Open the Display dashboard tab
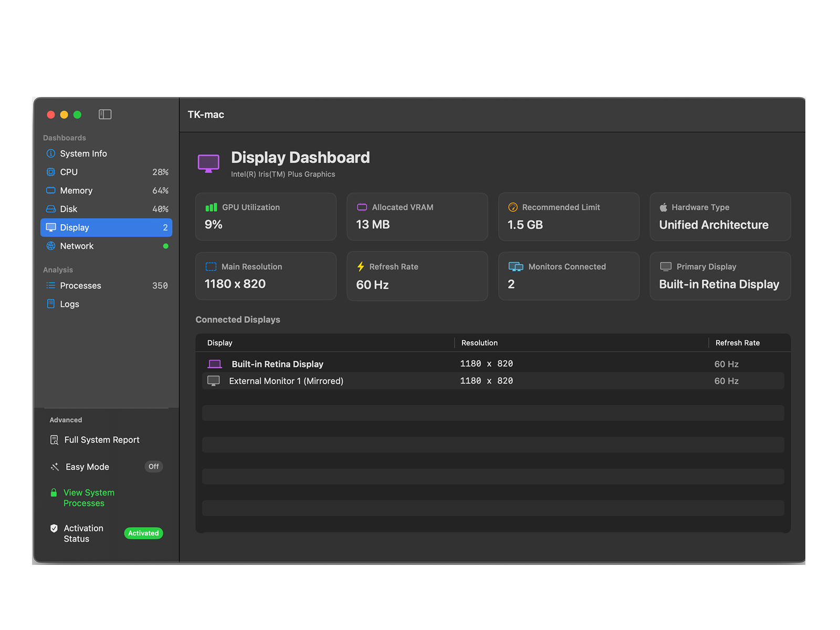The width and height of the screenshot is (840, 630). 107,227
